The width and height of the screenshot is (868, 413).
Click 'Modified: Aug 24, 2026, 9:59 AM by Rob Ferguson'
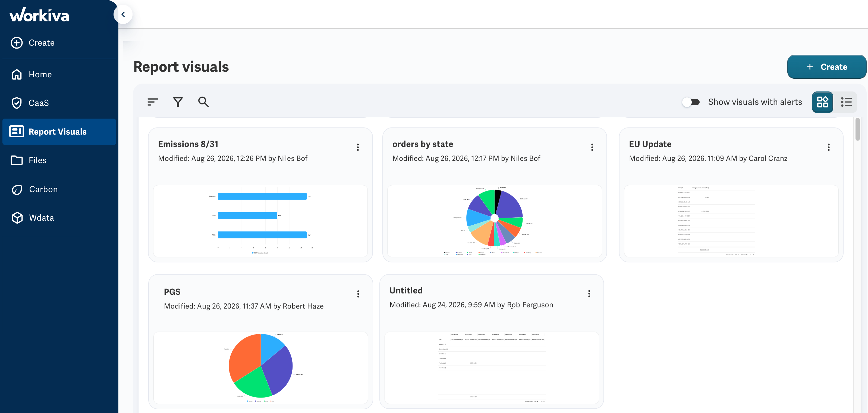[x=471, y=305]
